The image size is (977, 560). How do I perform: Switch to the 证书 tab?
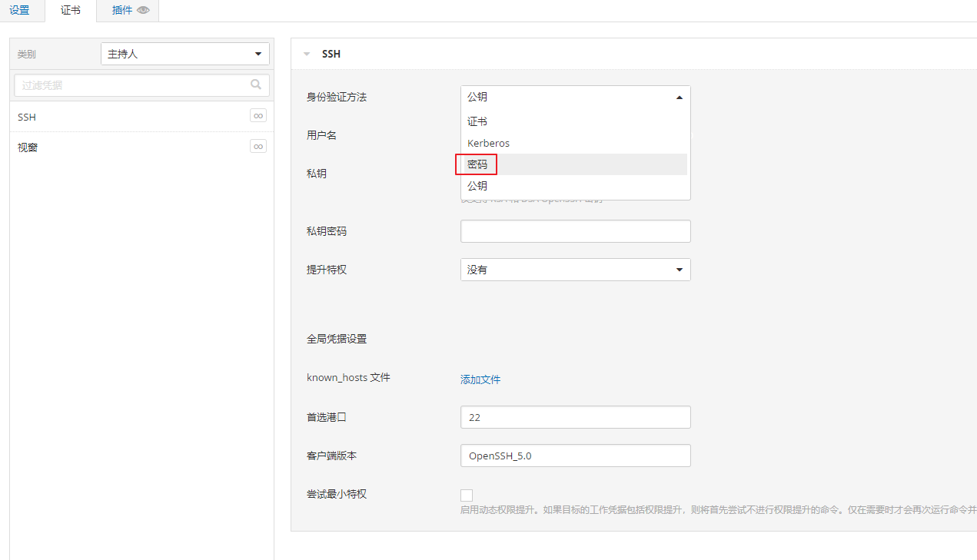71,11
